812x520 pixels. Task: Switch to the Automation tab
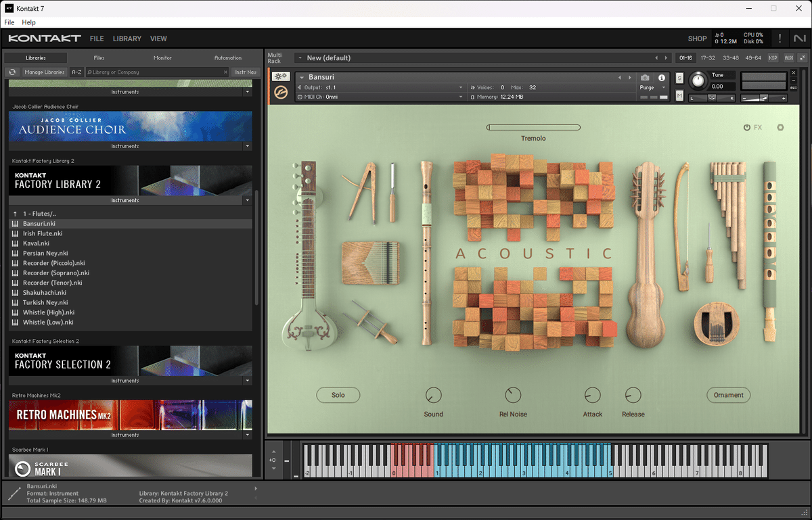[x=228, y=58]
